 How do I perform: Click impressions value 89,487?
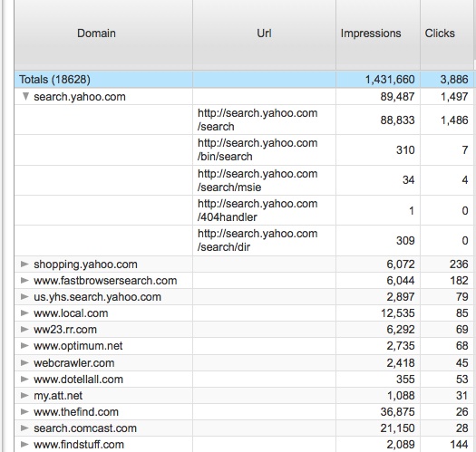point(397,97)
